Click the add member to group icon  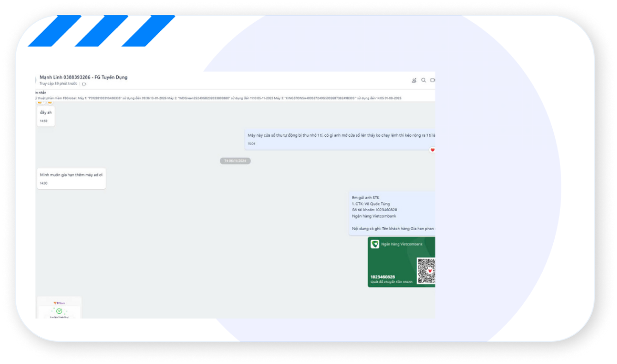[x=414, y=80]
